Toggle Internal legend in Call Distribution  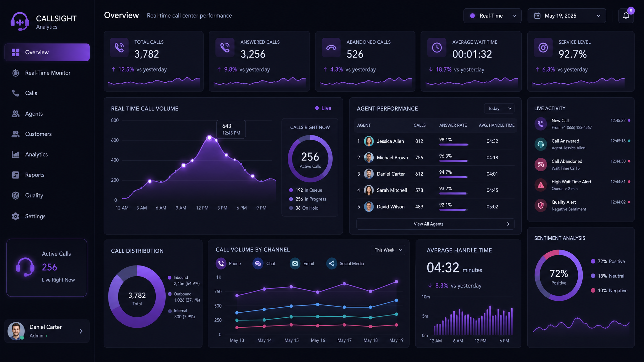tap(181, 314)
